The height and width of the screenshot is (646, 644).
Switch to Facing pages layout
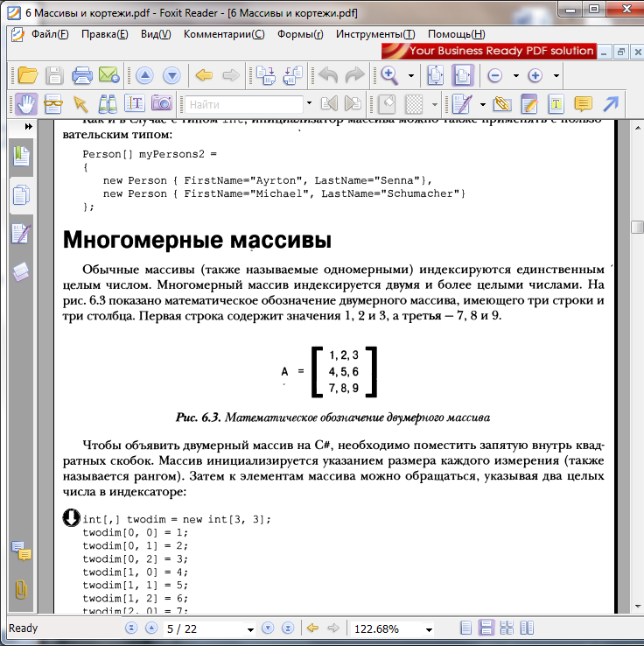[x=527, y=628]
